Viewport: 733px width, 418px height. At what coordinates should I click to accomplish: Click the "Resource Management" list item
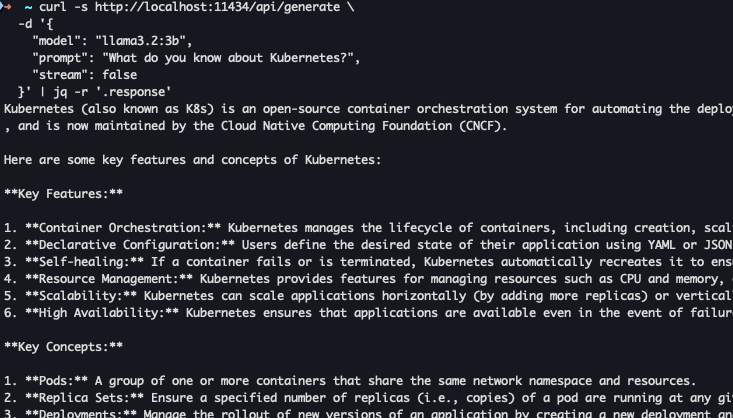[x=368, y=279]
